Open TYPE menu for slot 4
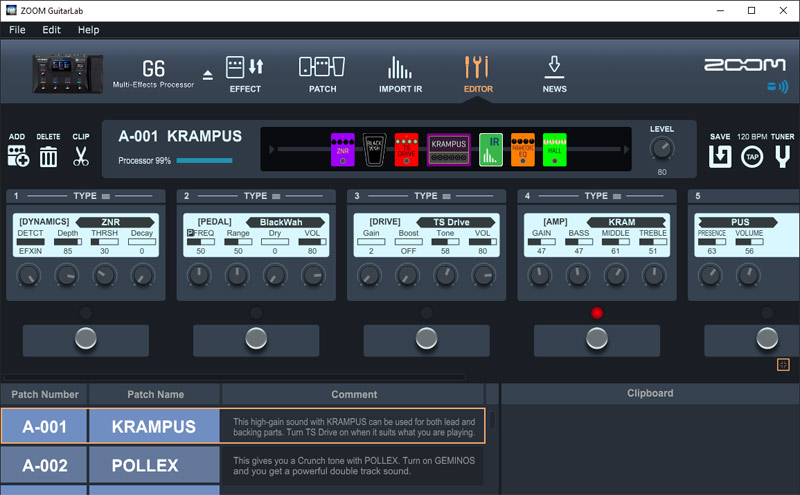Screen dimensions: 800x495 coord(603,196)
